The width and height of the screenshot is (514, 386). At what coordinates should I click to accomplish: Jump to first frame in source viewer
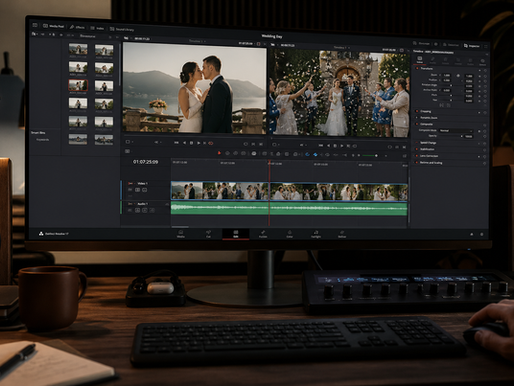point(176,143)
